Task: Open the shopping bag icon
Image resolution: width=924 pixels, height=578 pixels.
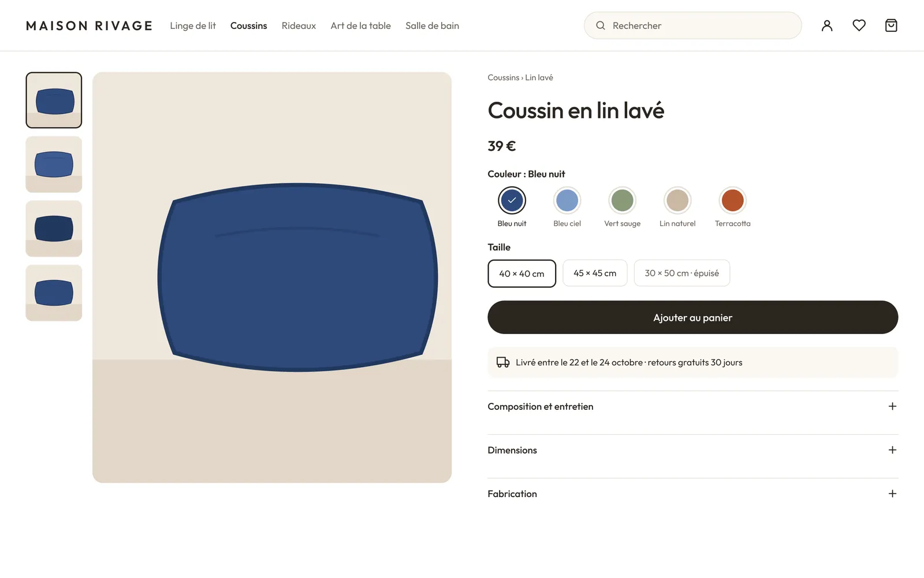Action: tap(891, 25)
